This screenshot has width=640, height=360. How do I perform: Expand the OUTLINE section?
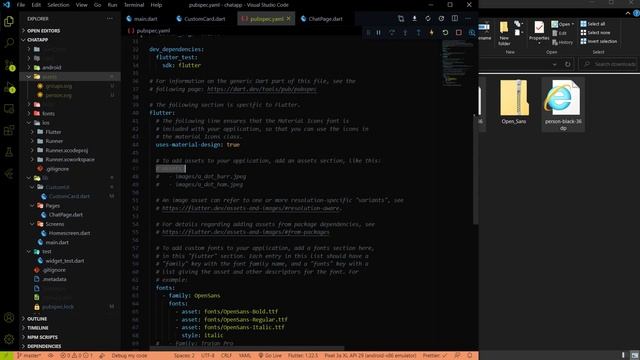[x=37, y=319]
